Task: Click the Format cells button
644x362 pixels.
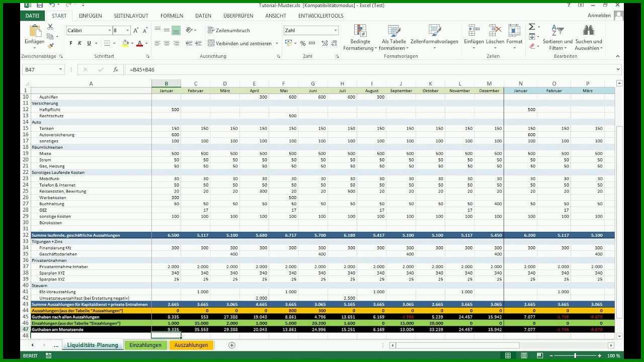Action: click(x=514, y=37)
